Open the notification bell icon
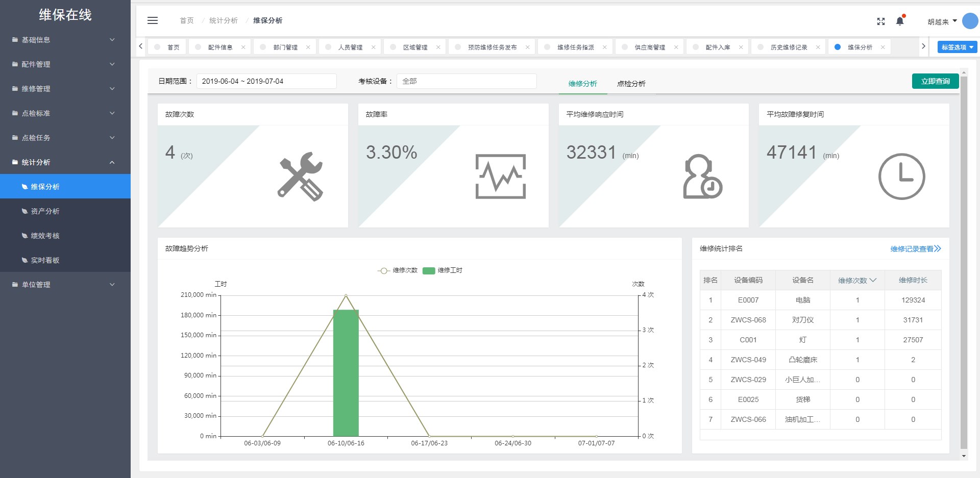Image resolution: width=980 pixels, height=478 pixels. 900,21
